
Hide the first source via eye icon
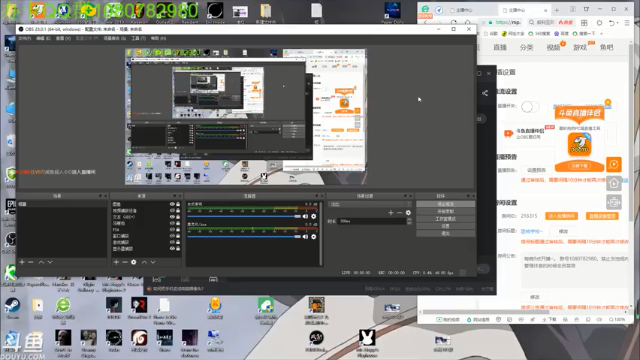pyautogui.click(x=172, y=204)
